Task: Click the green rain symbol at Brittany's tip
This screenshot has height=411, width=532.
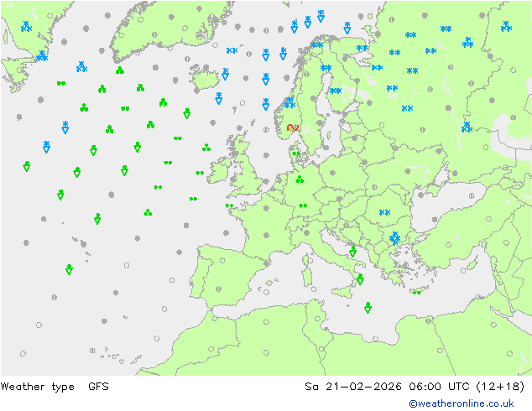Action: coord(229,205)
